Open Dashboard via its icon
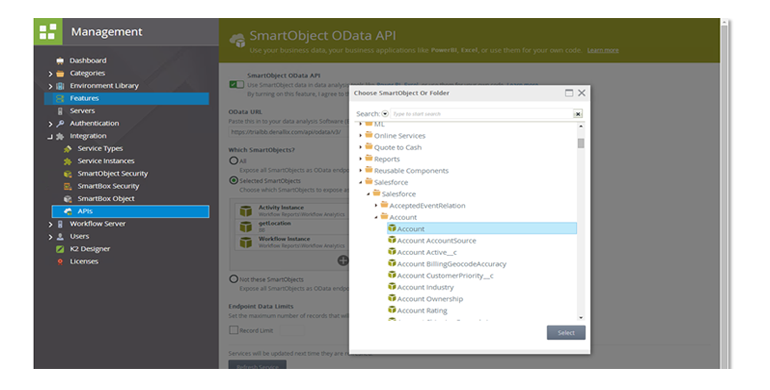The height and width of the screenshot is (390, 770). (60, 61)
